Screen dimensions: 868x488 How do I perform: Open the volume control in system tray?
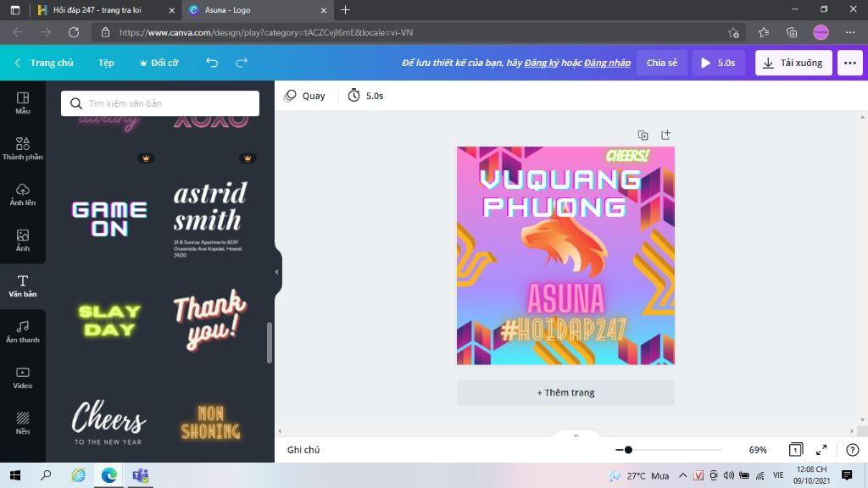click(x=728, y=475)
